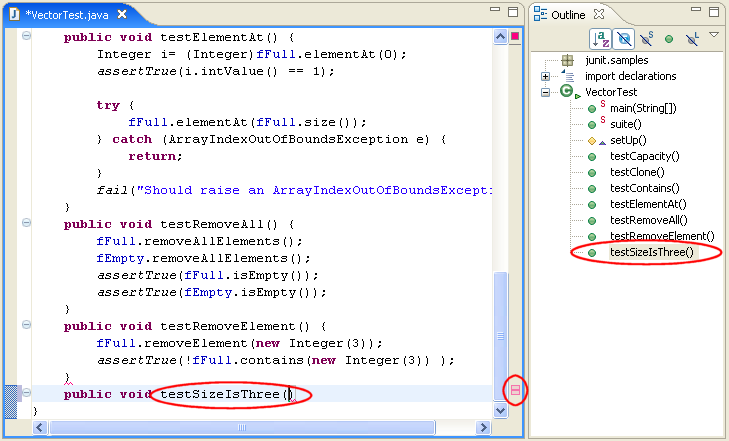
Task: Toggle alphabetical Sort in Outline toolbar
Action: (x=600, y=39)
